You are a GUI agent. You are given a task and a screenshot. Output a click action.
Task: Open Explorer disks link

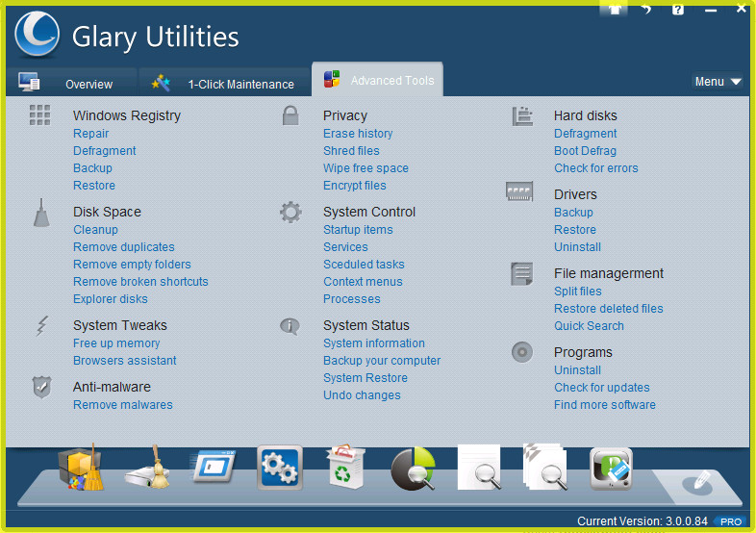click(111, 299)
